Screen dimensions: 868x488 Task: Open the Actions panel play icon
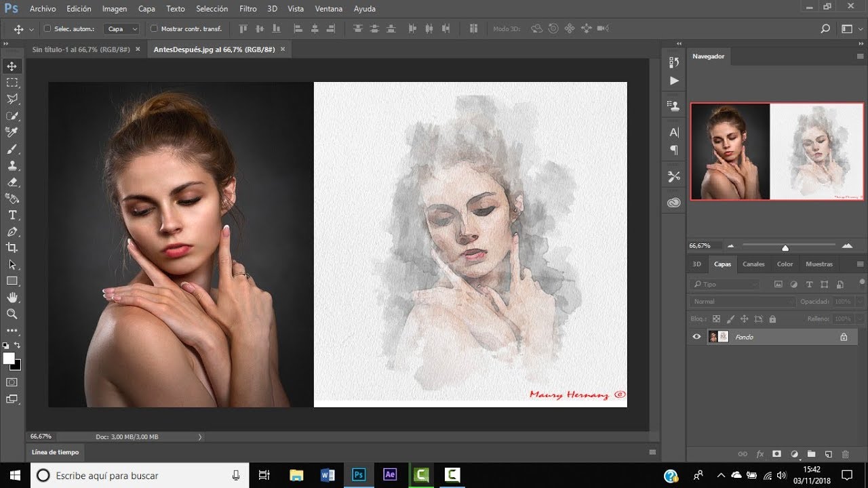point(673,81)
